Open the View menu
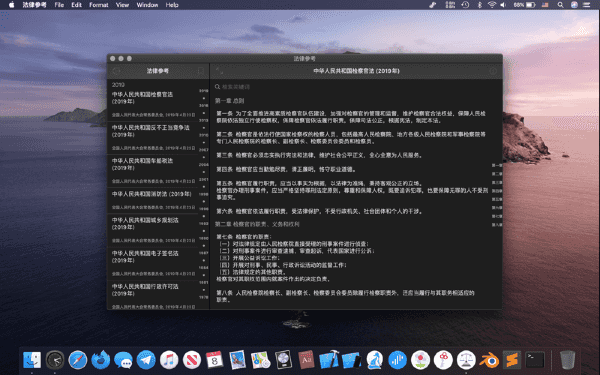Screen dimensions: 600x375 tap(122, 5)
